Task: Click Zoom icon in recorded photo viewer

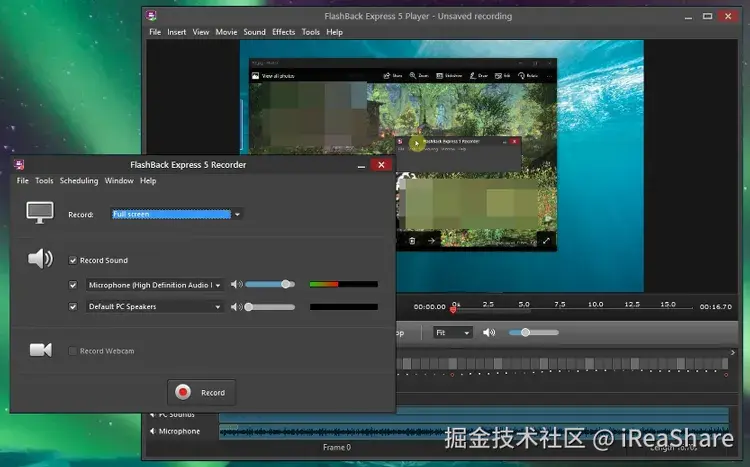Action: tap(413, 76)
